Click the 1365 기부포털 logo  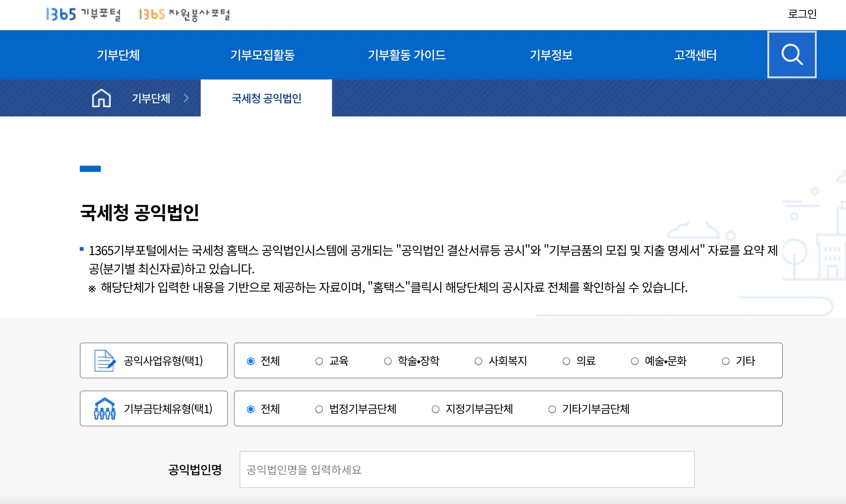tap(83, 14)
